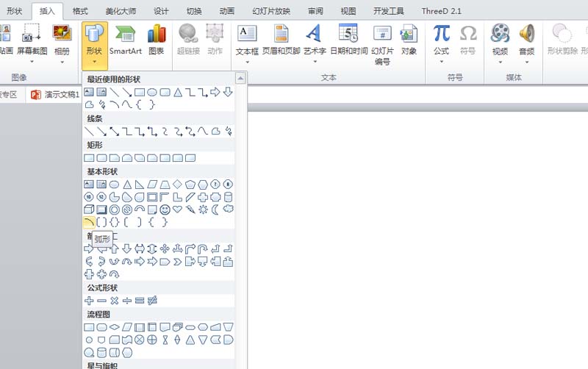Open the 音频 audio menu
This screenshot has height=369, width=588.
(526, 44)
